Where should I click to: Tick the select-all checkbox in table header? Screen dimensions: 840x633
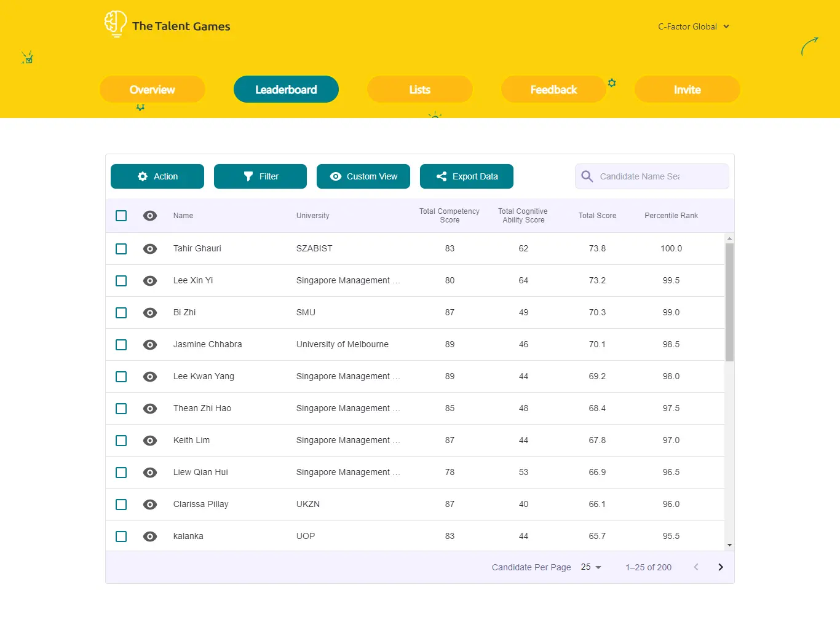[121, 216]
